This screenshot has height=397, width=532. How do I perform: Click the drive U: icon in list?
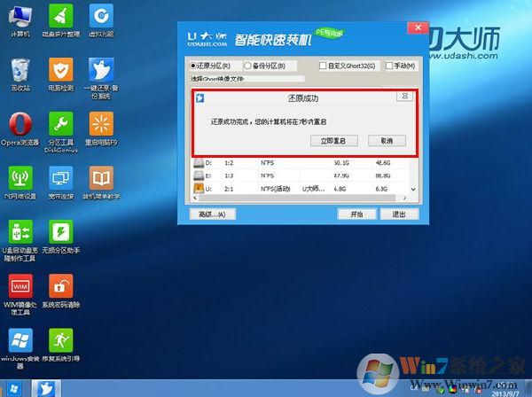(198, 189)
